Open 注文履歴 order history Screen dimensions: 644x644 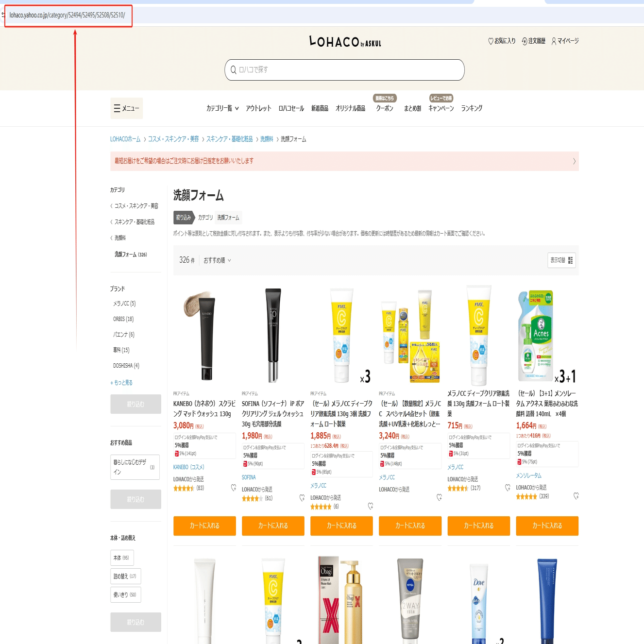point(533,41)
